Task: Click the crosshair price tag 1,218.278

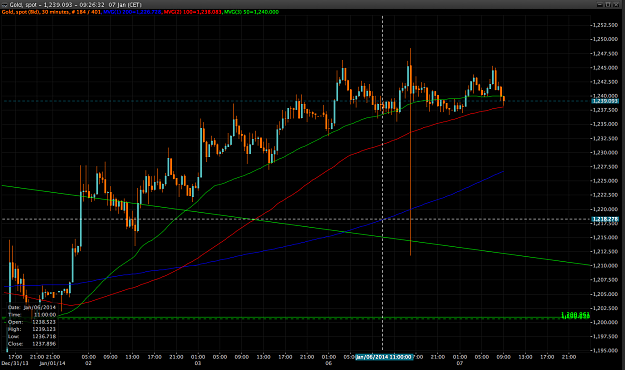Action: (x=605, y=219)
